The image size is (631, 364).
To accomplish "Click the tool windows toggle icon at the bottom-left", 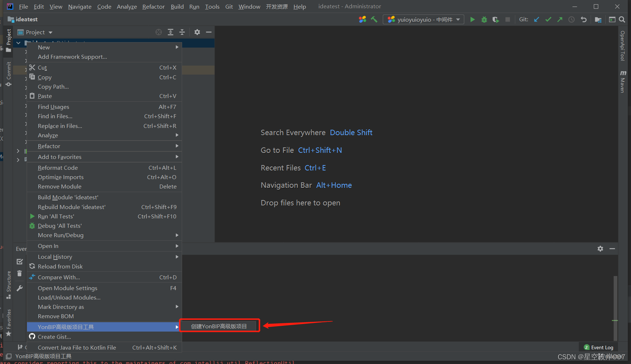I will pyautogui.click(x=9, y=356).
